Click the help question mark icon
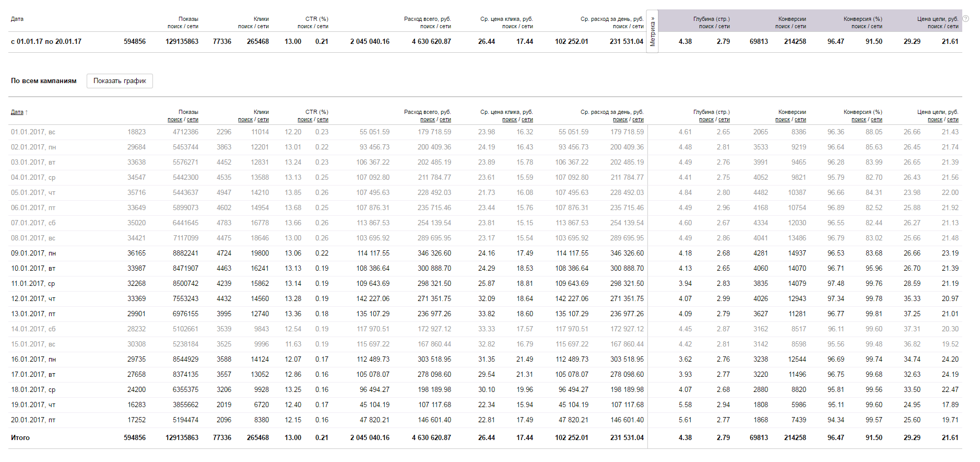The width and height of the screenshot is (980, 462). 966,19
